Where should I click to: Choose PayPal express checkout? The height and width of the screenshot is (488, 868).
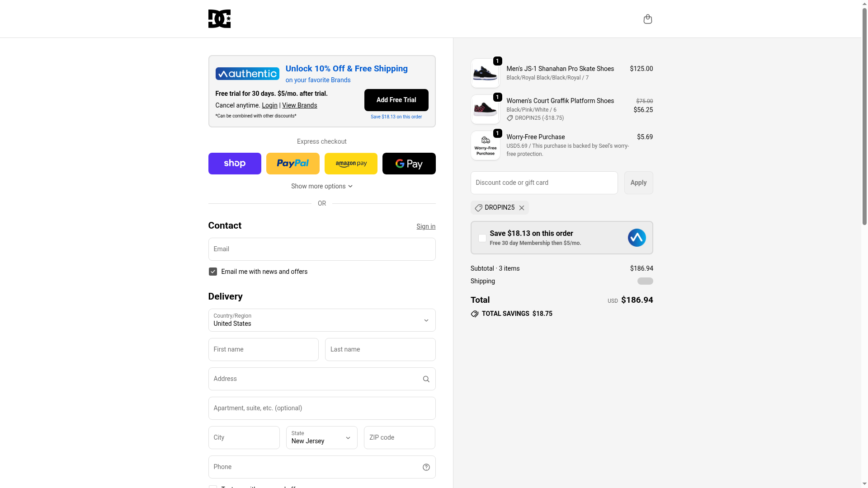292,164
